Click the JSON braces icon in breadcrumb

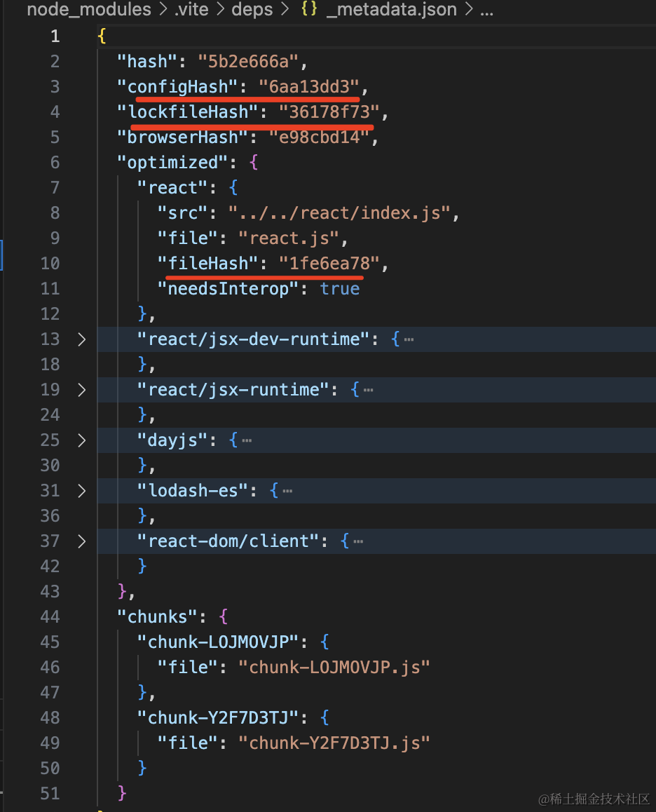pos(309,8)
